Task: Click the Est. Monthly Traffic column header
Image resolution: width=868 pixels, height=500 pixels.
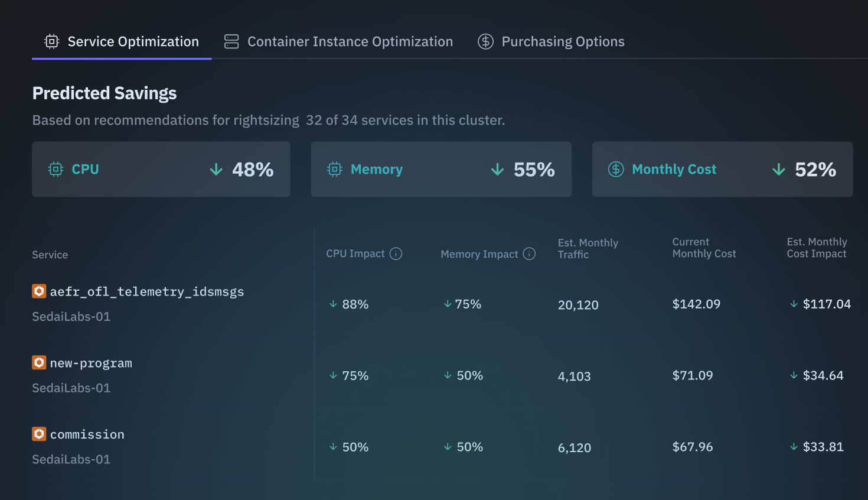Action: tap(588, 248)
